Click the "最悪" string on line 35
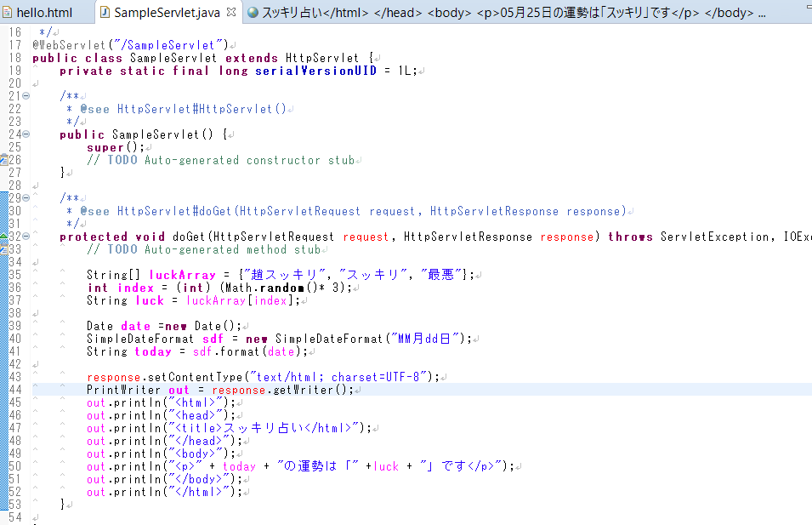This screenshot has height=525, width=812. [441, 275]
